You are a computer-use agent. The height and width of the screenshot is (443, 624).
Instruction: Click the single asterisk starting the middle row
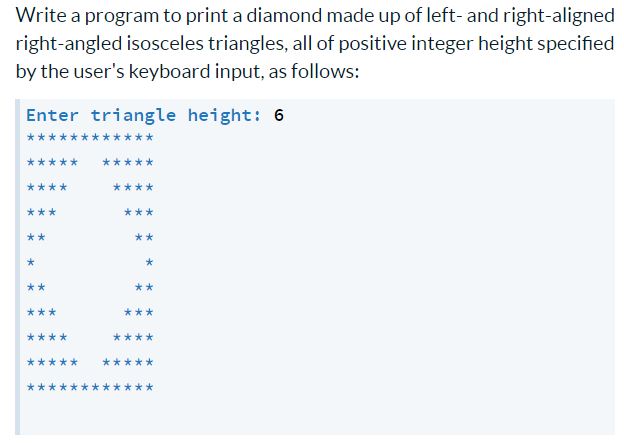click(x=31, y=263)
